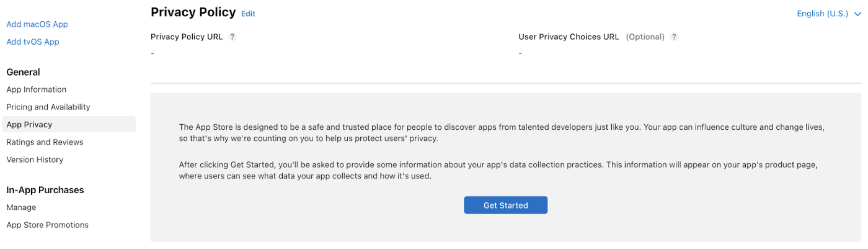Go to Pricing and Availability

pos(48,107)
